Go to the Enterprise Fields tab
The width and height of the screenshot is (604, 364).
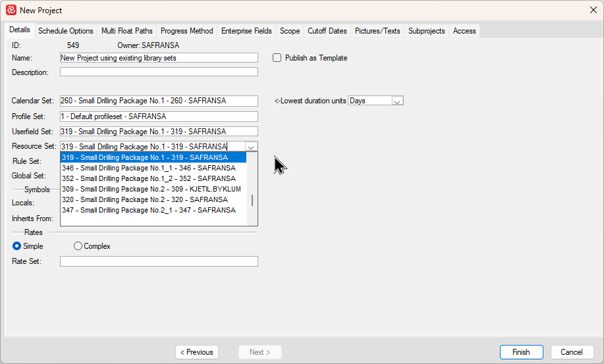tap(246, 31)
